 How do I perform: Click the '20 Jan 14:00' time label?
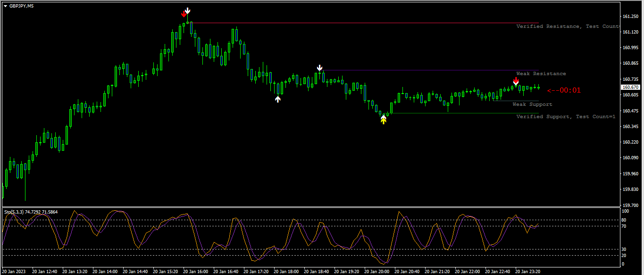point(105,272)
